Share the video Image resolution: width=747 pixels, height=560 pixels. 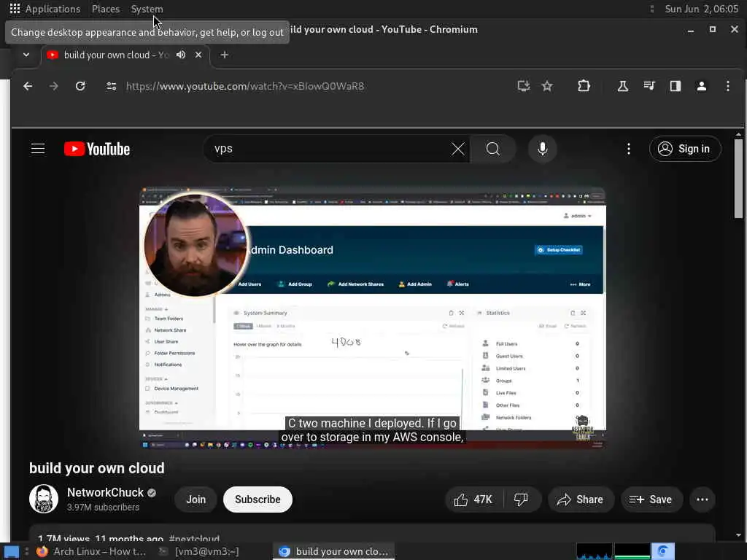(581, 499)
